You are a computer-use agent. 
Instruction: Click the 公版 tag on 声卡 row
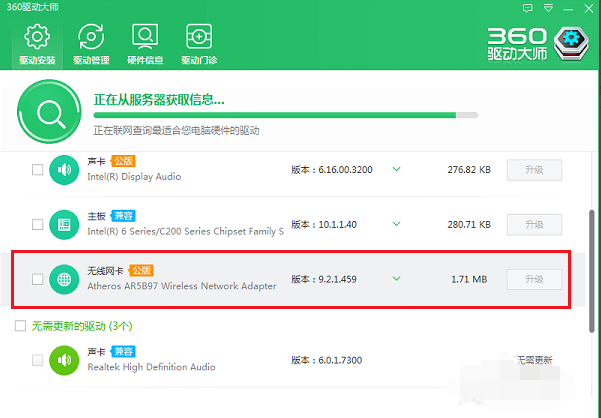(x=123, y=161)
